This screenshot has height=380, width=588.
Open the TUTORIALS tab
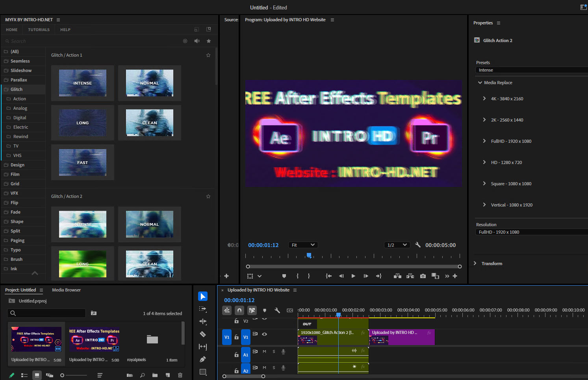[x=39, y=30]
